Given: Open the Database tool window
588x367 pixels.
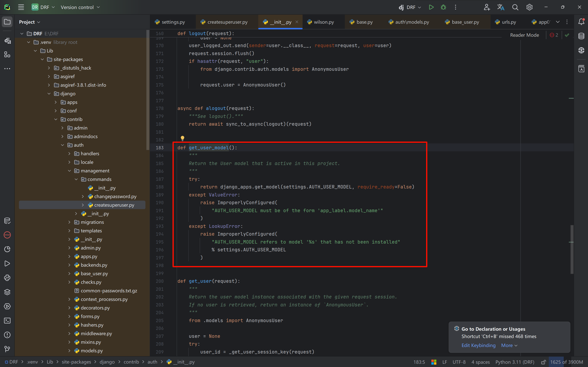Looking at the screenshot, I should (x=581, y=36).
